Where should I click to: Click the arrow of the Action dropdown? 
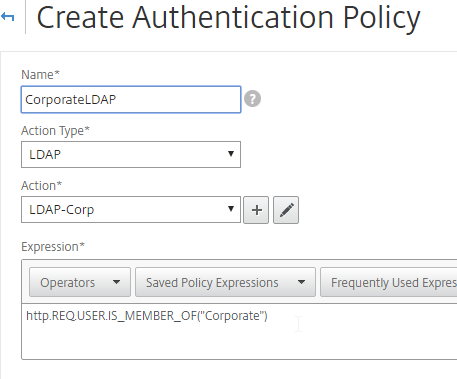[231, 209]
